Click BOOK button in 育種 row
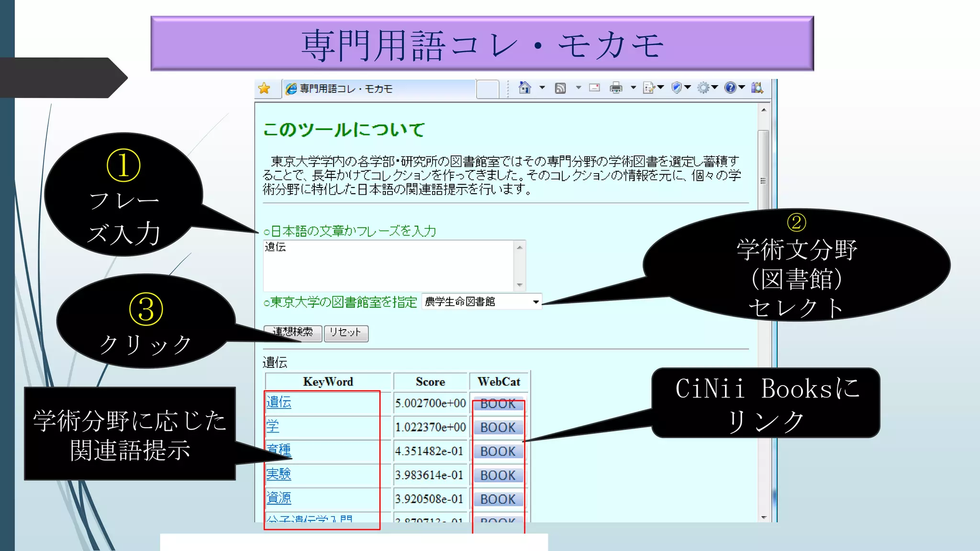Viewport: 980px width, 551px height. pyautogui.click(x=498, y=452)
